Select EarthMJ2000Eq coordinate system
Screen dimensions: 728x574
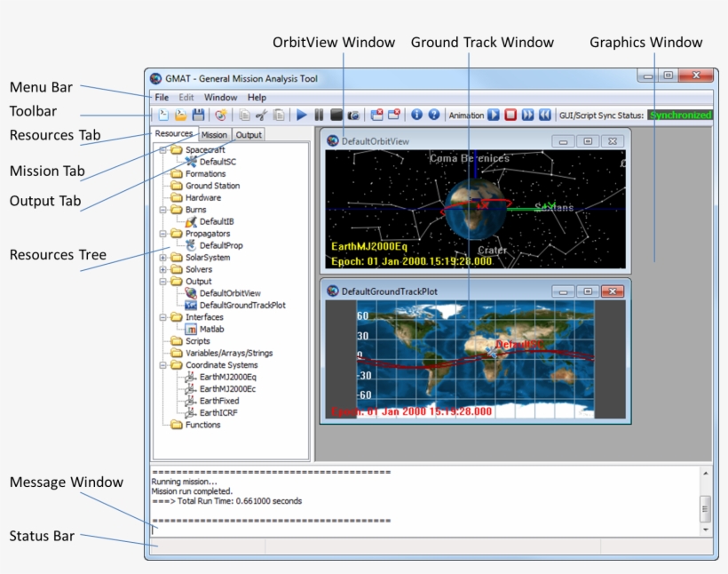[227, 377]
